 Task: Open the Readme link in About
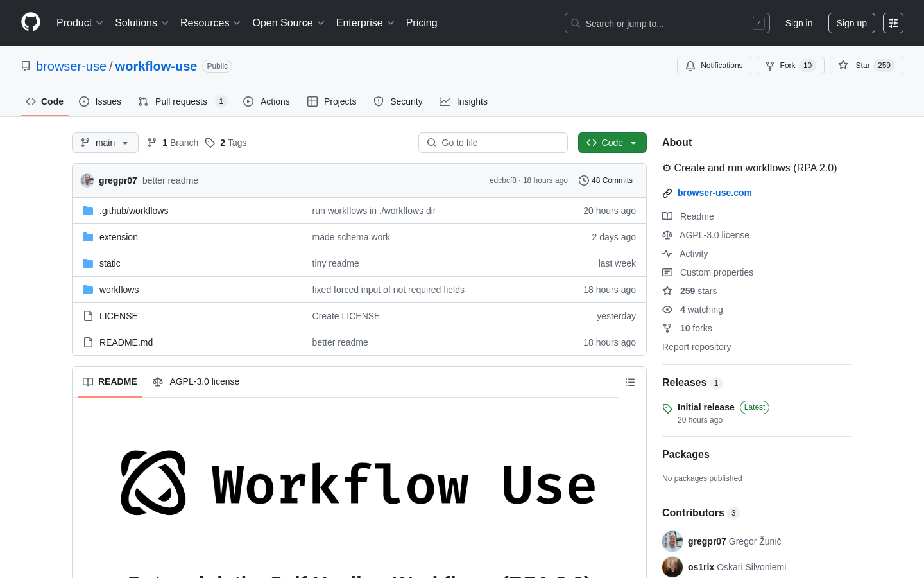point(689,216)
